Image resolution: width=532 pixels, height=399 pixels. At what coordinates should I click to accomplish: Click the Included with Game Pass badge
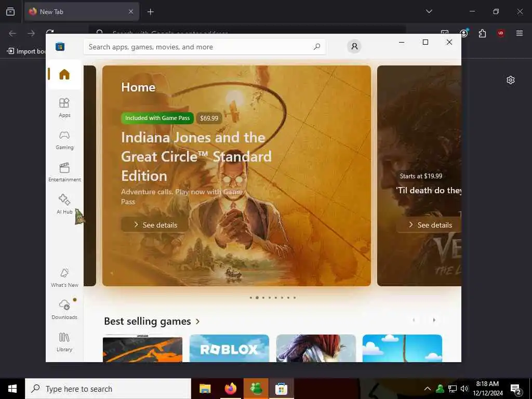coord(157,118)
